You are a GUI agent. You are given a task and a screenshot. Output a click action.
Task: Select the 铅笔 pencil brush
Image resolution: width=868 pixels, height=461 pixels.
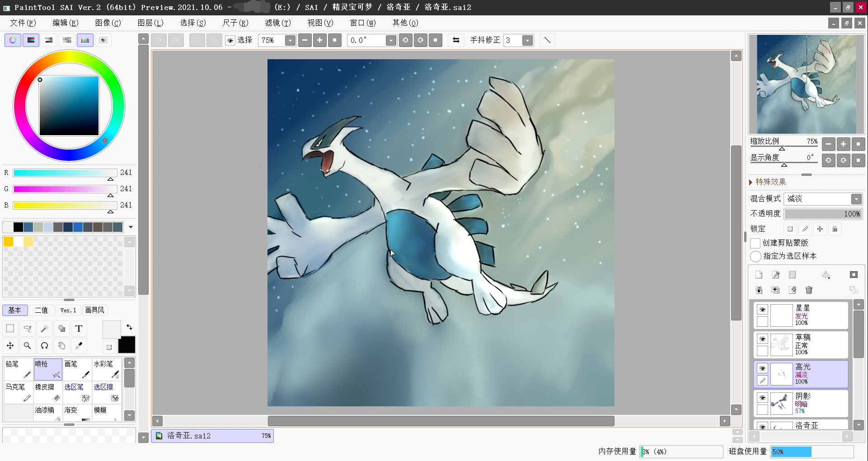[19, 369]
